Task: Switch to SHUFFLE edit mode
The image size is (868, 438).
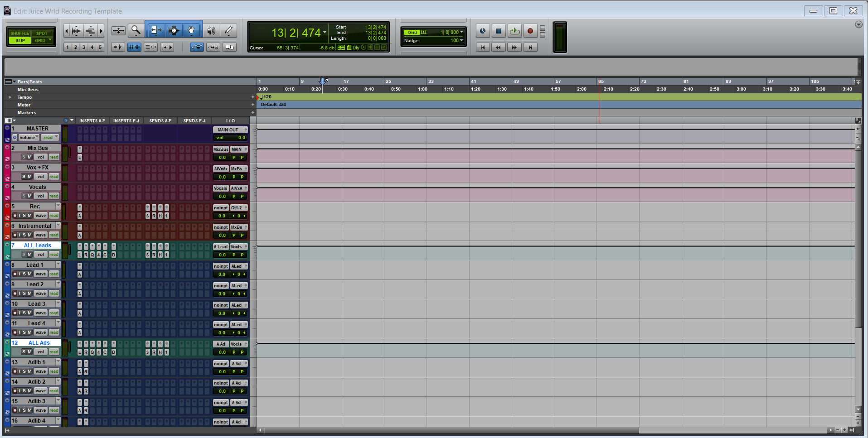Action: 20,33
